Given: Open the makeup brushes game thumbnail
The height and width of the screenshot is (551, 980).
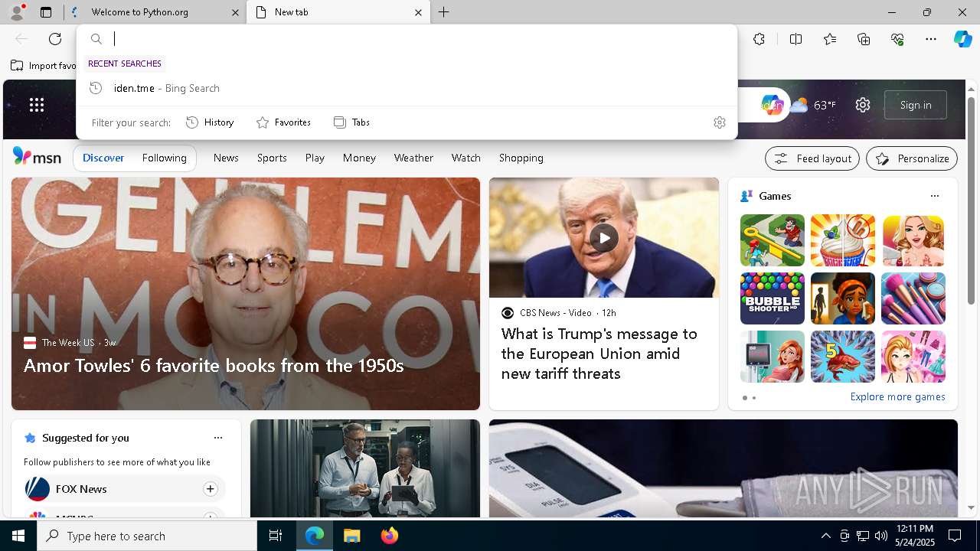Looking at the screenshot, I should (913, 298).
